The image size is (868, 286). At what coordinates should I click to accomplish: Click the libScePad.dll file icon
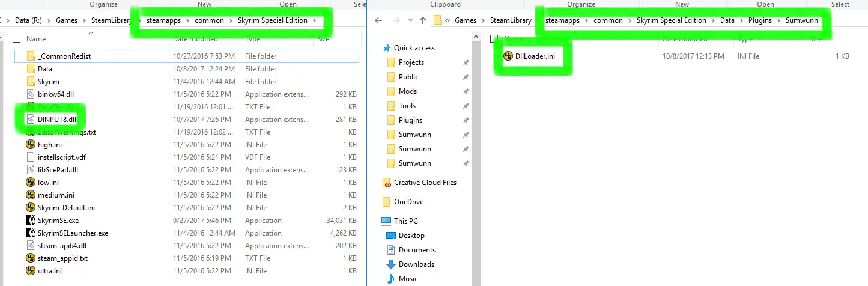tap(31, 169)
